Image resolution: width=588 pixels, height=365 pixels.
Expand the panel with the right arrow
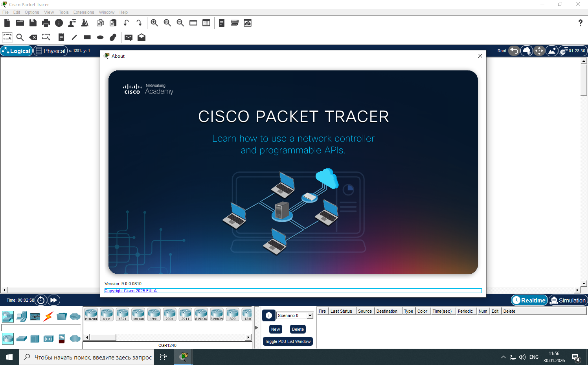pos(257,327)
